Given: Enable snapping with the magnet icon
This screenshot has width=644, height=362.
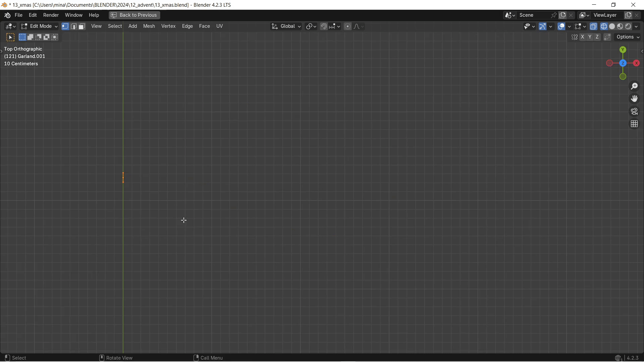Looking at the screenshot, I should tap(324, 26).
